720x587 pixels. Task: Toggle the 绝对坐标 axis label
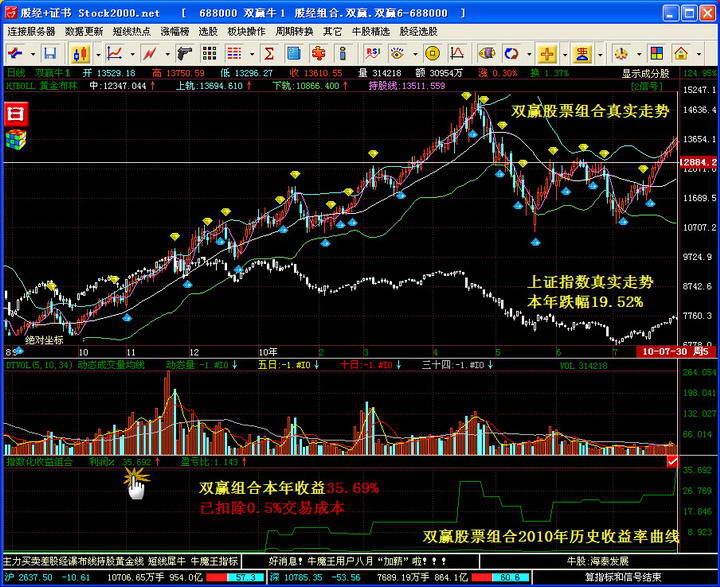[x=44, y=340]
